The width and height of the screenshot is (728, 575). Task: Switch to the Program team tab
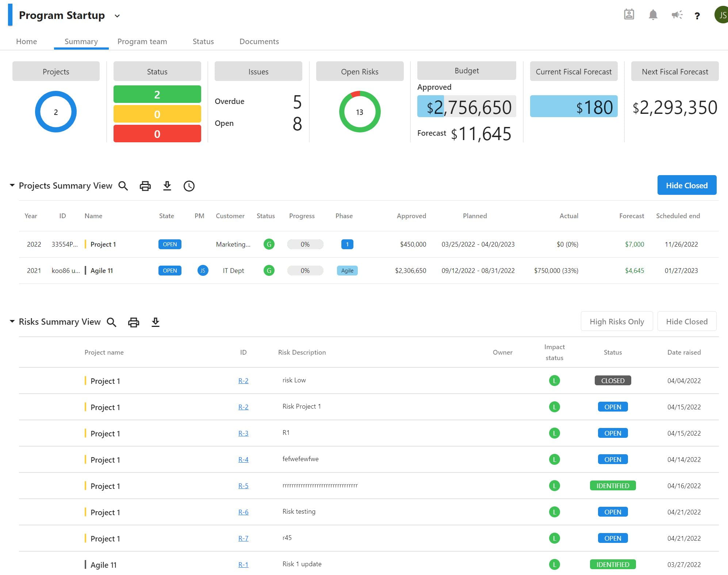click(x=142, y=41)
